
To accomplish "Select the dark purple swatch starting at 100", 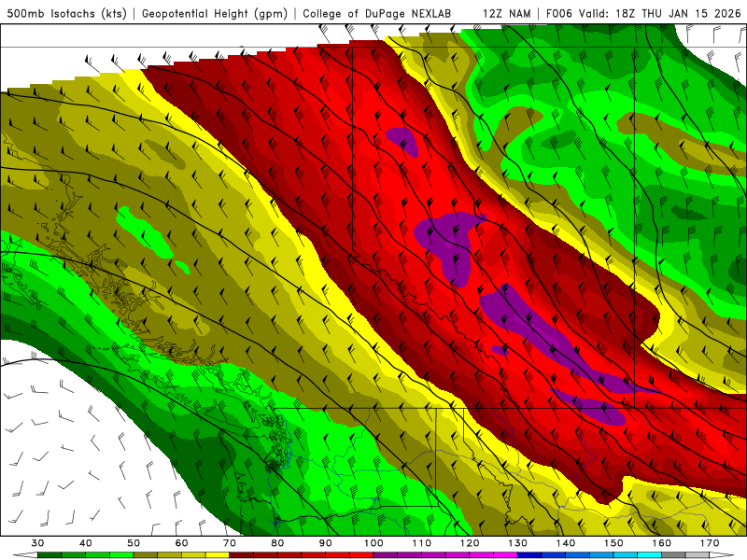I will (x=386, y=555).
